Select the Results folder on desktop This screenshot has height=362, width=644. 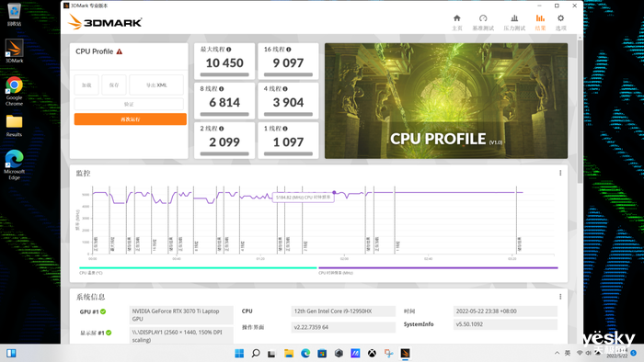pyautogui.click(x=14, y=126)
